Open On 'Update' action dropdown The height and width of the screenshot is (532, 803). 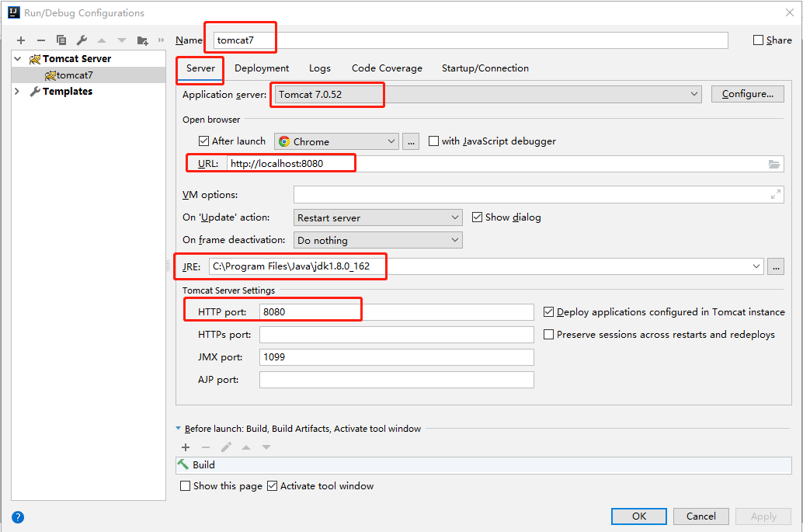click(378, 217)
